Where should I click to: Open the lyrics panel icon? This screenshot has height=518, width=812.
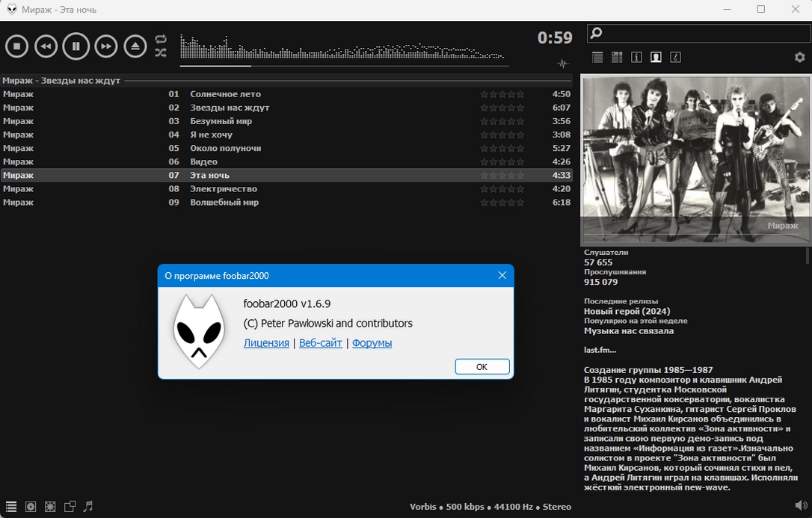pos(676,58)
